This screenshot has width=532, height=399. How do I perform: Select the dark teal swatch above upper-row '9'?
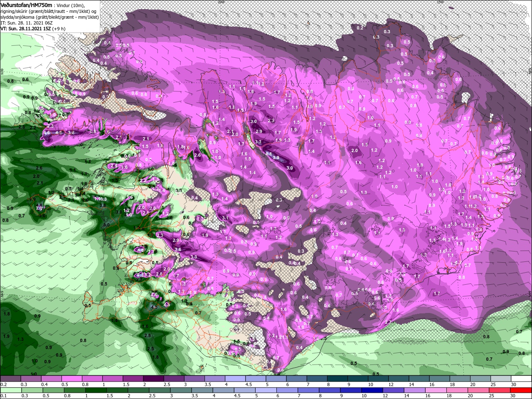[x=358, y=378]
